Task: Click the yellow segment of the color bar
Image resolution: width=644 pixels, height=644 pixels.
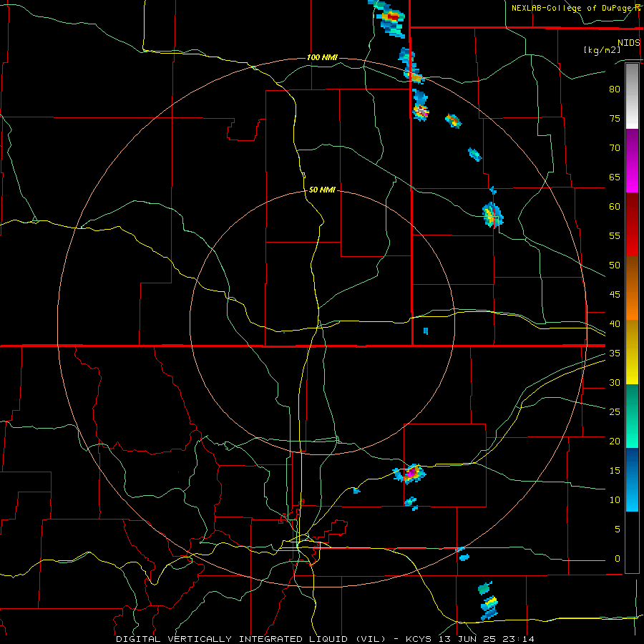Action: [x=632, y=352]
